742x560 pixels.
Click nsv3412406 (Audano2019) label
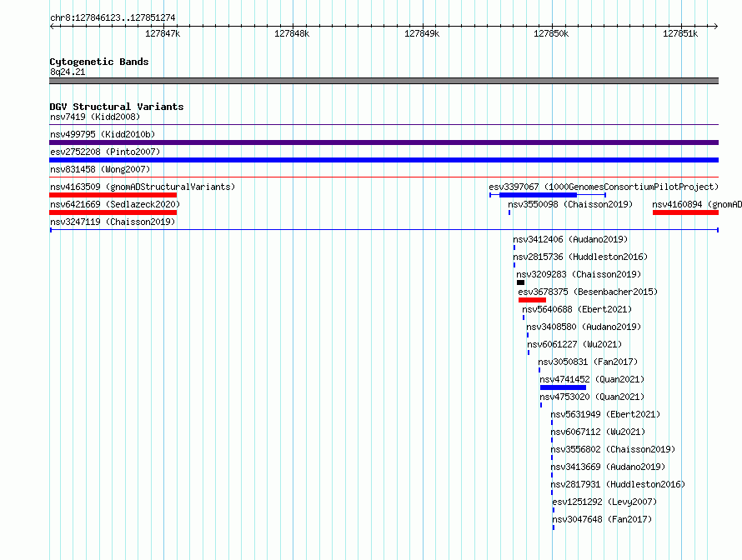pyautogui.click(x=570, y=239)
